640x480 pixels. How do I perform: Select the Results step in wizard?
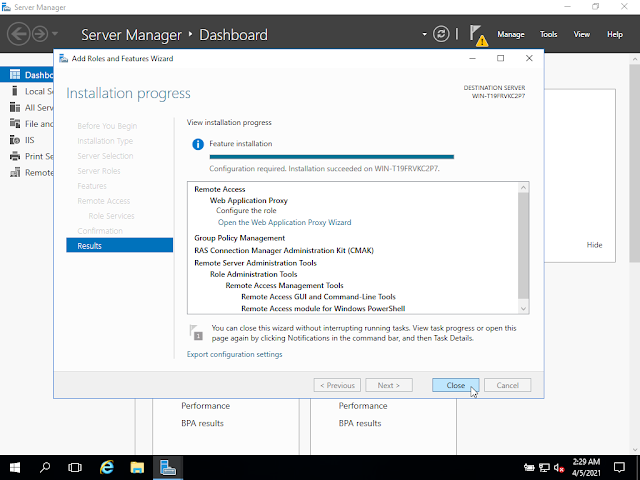tap(120, 245)
